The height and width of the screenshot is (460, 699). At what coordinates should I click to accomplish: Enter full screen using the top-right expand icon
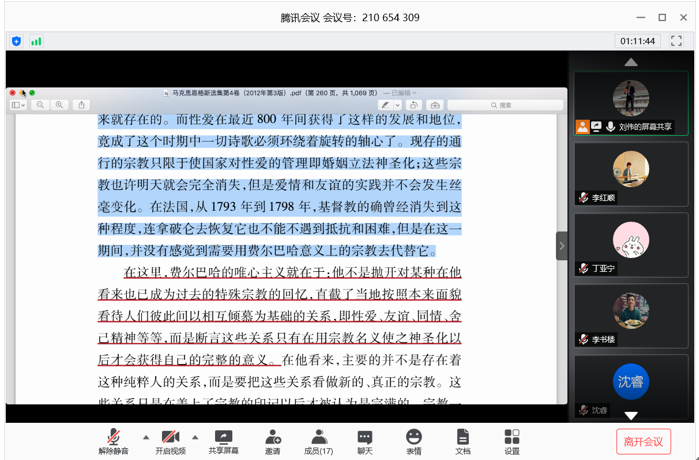[676, 41]
